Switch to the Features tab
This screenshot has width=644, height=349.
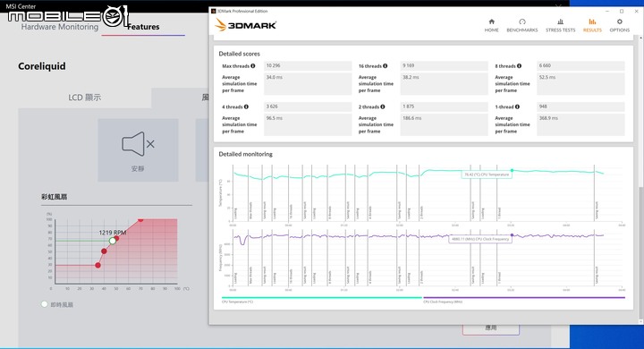tap(143, 27)
